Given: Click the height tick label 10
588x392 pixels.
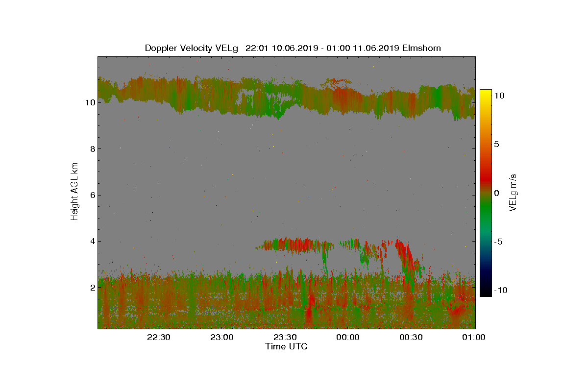Looking at the screenshot, I should (90, 102).
